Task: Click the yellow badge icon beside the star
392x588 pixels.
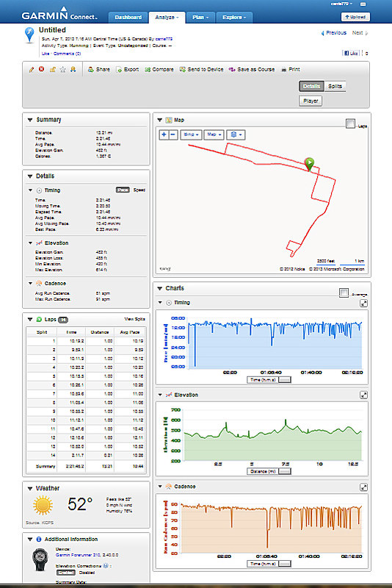Action: click(73, 69)
